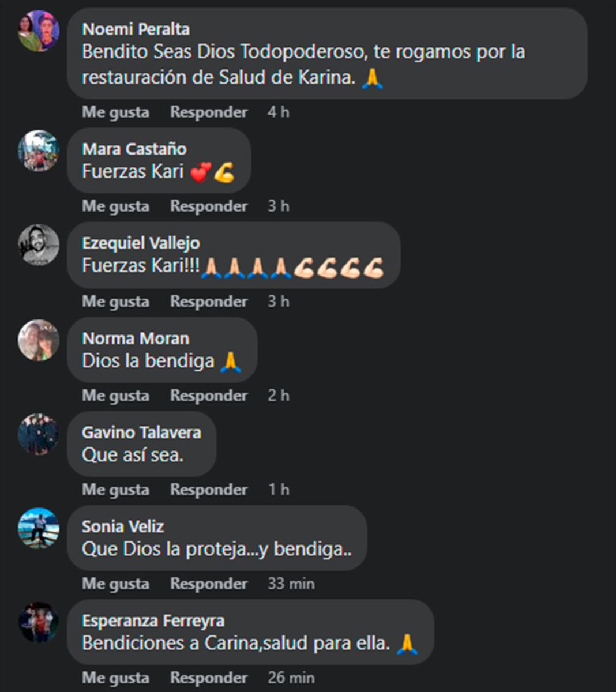616x692 pixels.
Task: Like Ezequiel Vallejo's comment
Action: point(115,301)
